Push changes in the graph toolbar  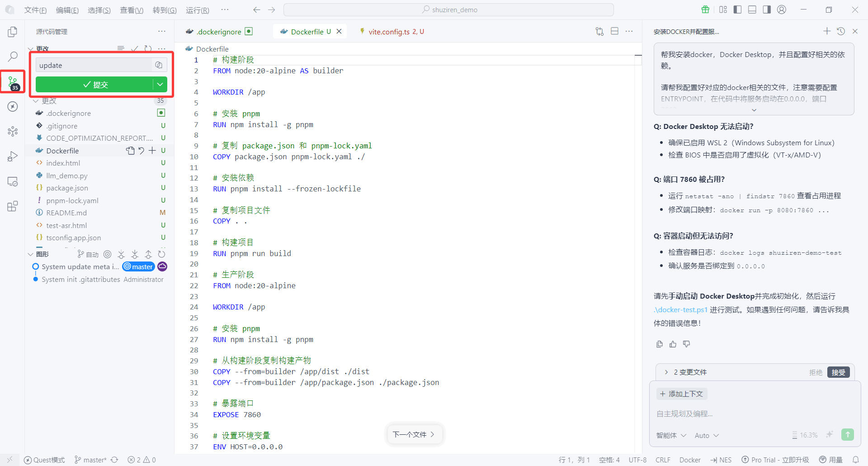click(148, 254)
